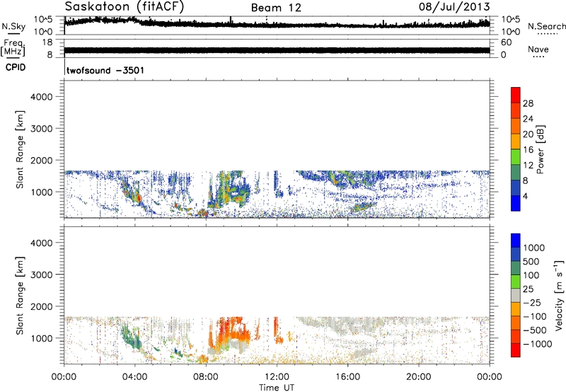Click the 28 label on Power colorbar
Screen dimensions: 566x392
[x=528, y=103]
